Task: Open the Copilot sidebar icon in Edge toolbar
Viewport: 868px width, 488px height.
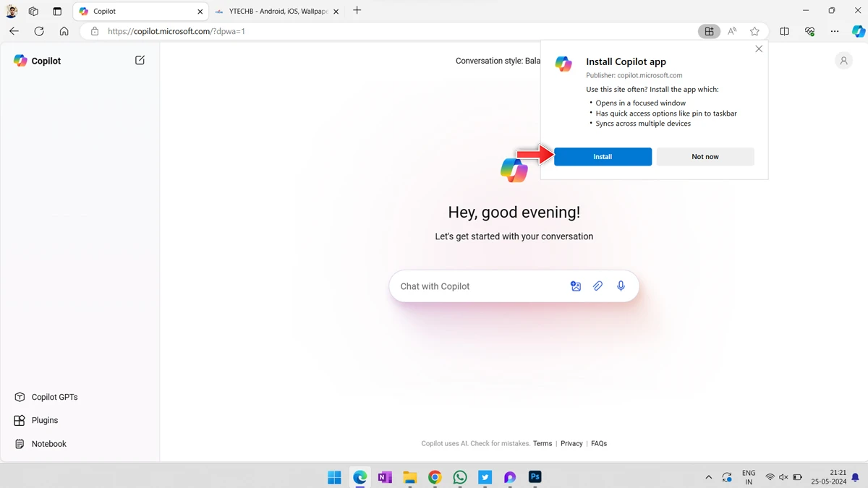Action: coord(858,31)
